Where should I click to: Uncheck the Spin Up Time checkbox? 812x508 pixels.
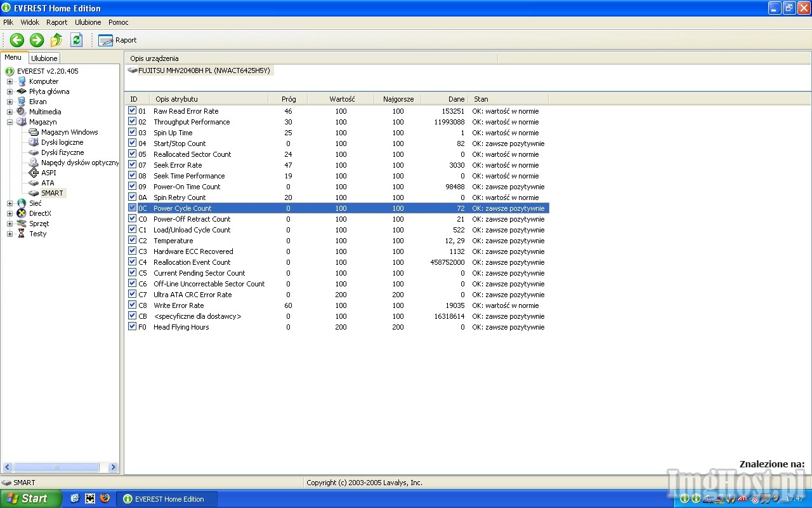coord(132,132)
